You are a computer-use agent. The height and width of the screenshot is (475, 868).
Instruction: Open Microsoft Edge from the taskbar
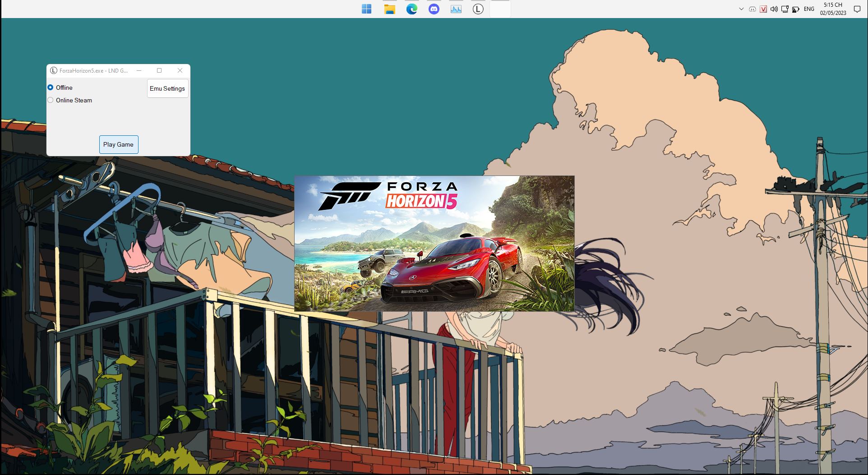pos(411,9)
